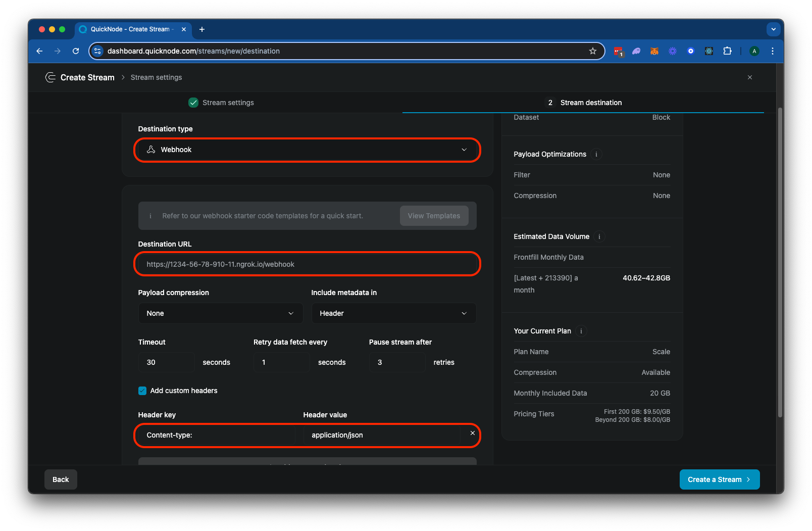Image resolution: width=812 pixels, height=531 pixels.
Task: Click the 40.62–42.8GB estimate value
Action: [646, 278]
